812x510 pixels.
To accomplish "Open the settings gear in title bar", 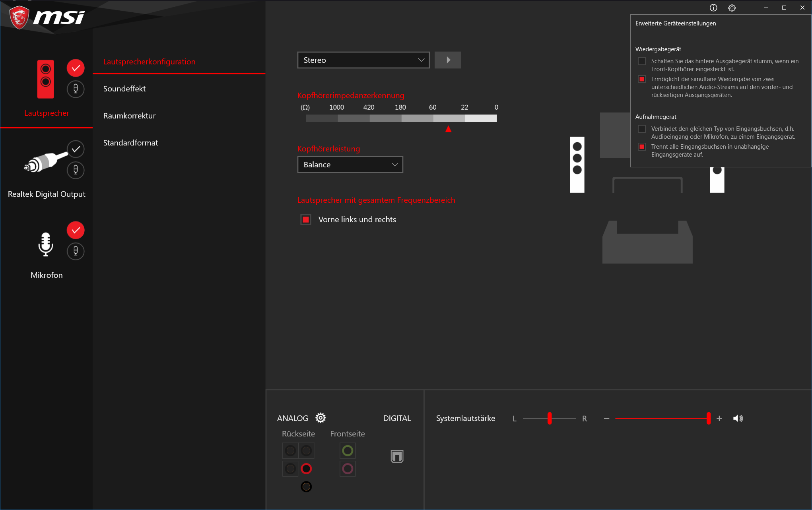I will [x=732, y=8].
